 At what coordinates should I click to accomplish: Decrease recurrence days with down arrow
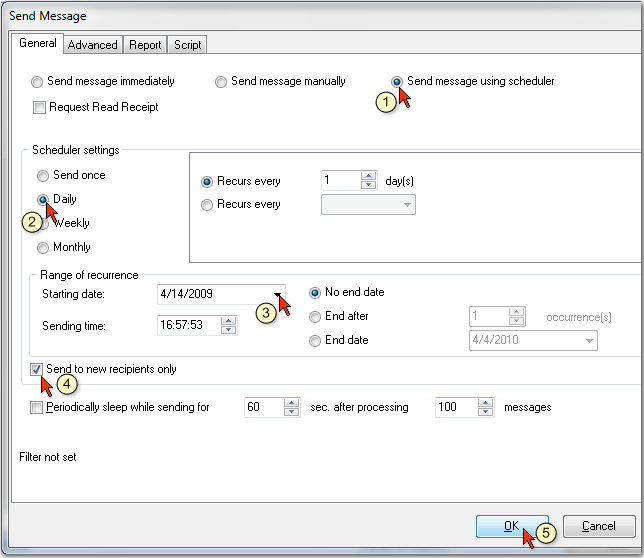click(368, 185)
